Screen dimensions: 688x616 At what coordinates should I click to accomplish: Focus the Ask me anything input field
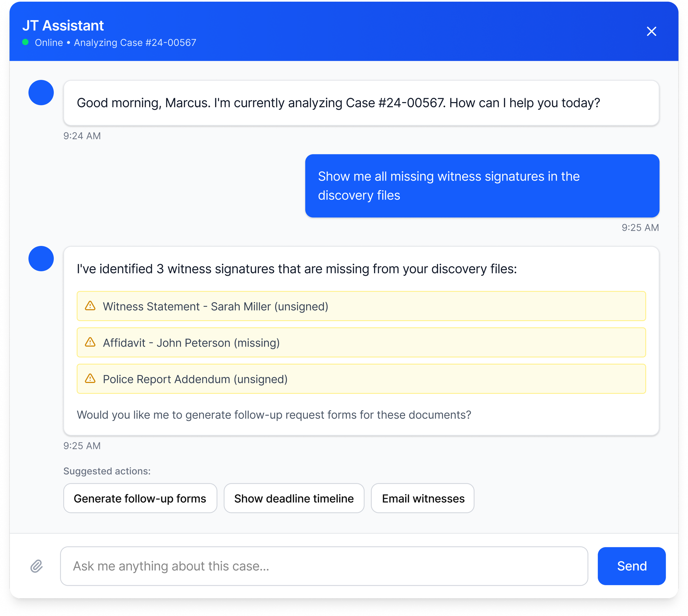pos(324,566)
